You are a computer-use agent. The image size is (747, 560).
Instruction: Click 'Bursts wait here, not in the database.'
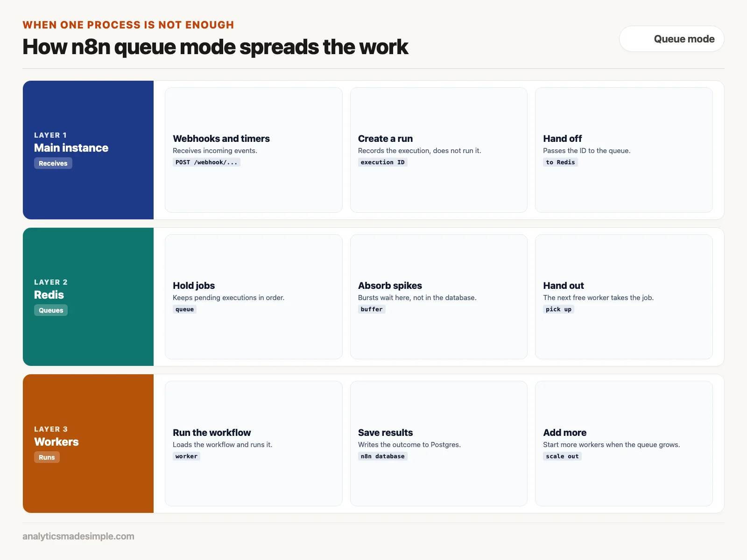pos(417,298)
